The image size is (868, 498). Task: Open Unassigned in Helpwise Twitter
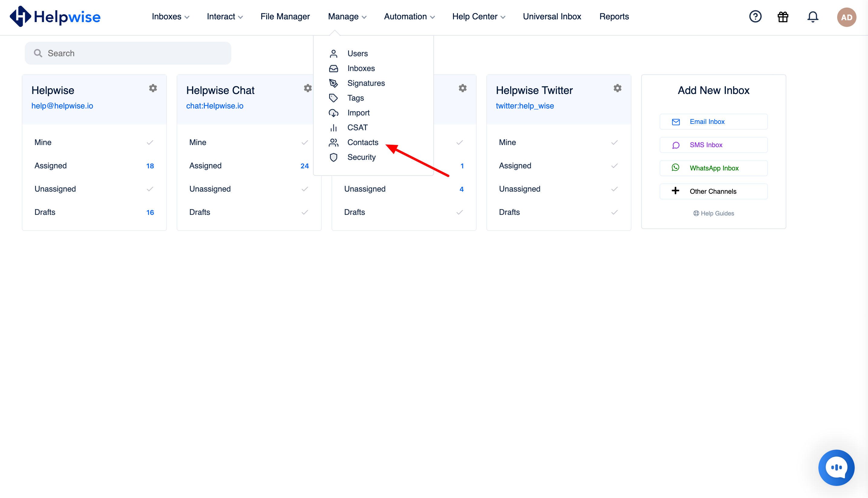click(x=559, y=189)
